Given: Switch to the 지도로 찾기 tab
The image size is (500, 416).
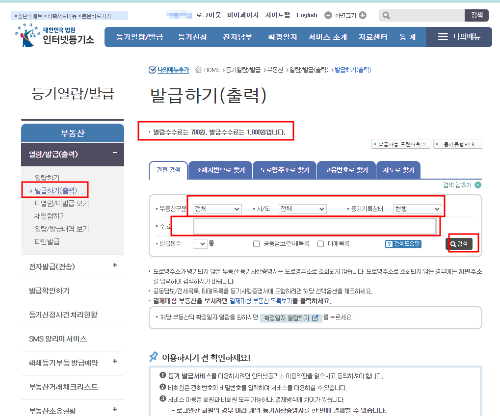Looking at the screenshot, I should [398, 170].
